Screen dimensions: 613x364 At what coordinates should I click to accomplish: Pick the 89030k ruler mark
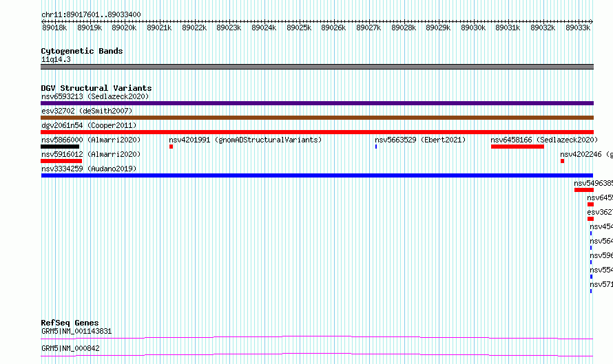coord(473,28)
